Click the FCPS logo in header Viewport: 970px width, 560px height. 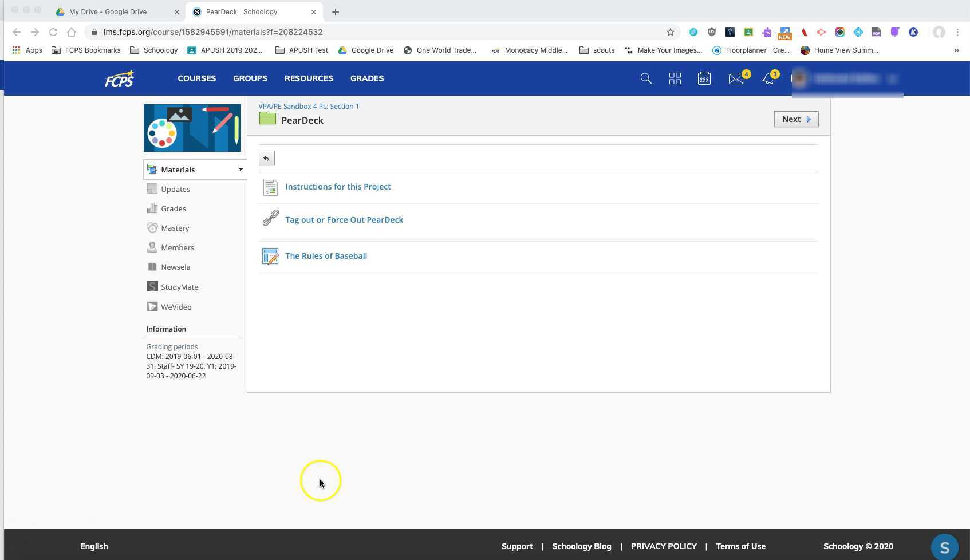tap(119, 78)
